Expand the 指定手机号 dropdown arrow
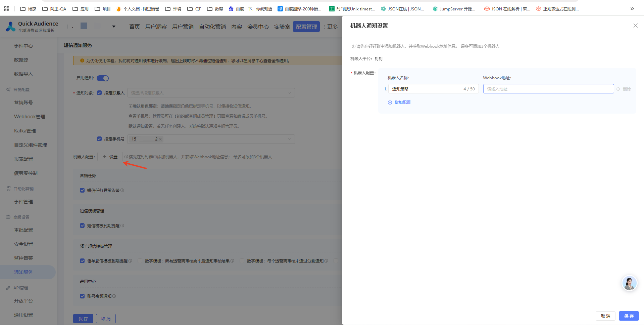Screen dimensions: 644x325 point(290,139)
